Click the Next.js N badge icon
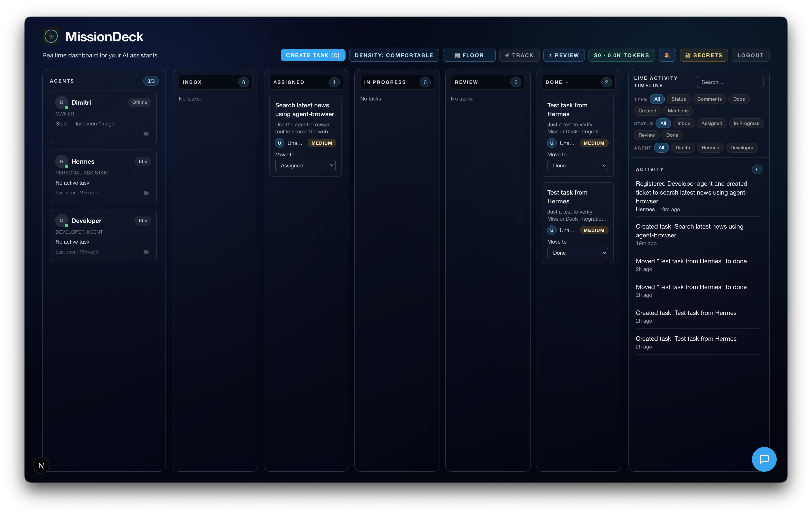The height and width of the screenshot is (515, 812). click(x=41, y=465)
